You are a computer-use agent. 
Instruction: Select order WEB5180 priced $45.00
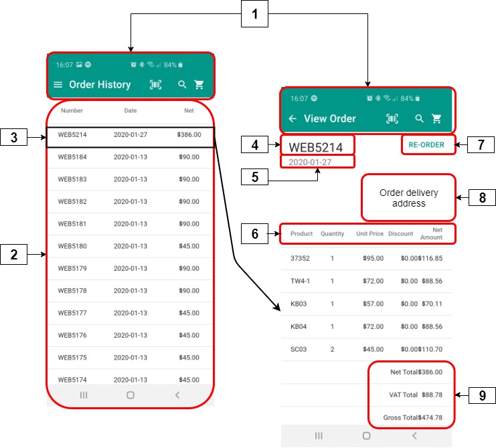pos(130,246)
